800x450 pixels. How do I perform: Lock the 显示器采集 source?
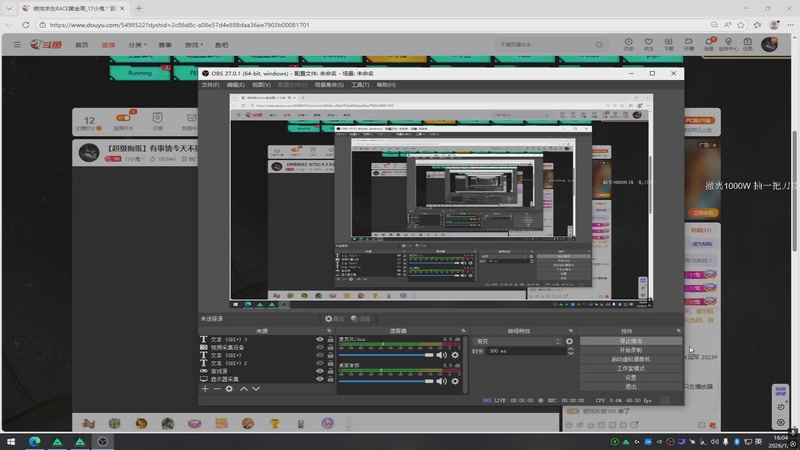click(330, 379)
